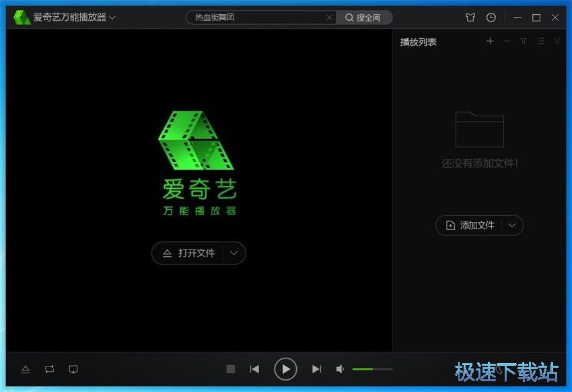Toggle the loop playback mode icon

(50, 369)
